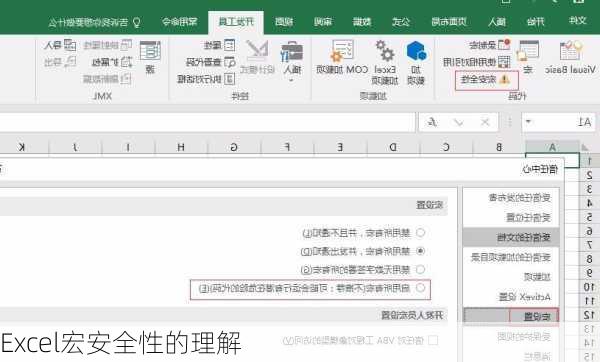
Task: Click 刷新数据 (Refresh Data)
Action: coord(108,79)
